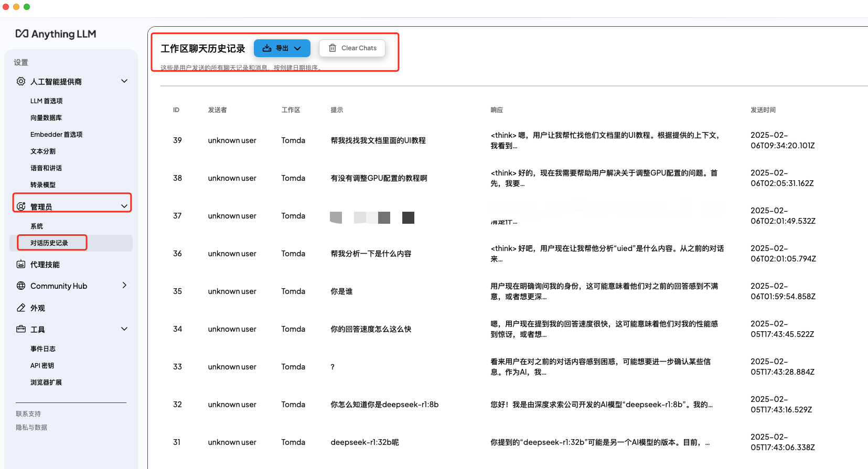Click prompt deepseek-r1:32b呢
This screenshot has height=469, width=868.
pyautogui.click(x=365, y=442)
